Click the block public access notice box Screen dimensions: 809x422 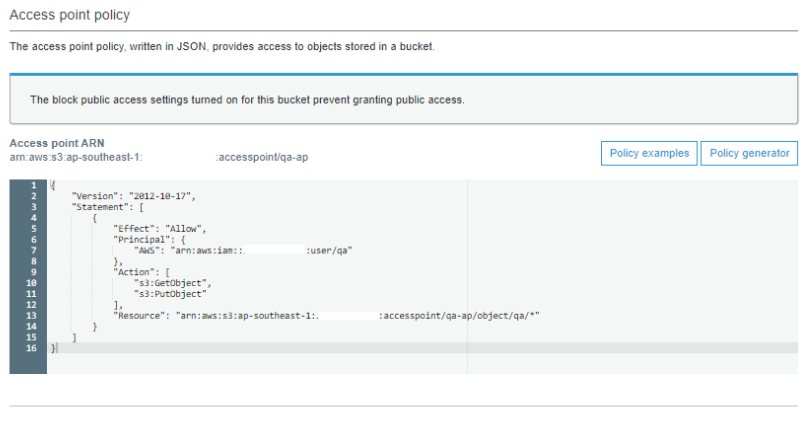click(403, 100)
